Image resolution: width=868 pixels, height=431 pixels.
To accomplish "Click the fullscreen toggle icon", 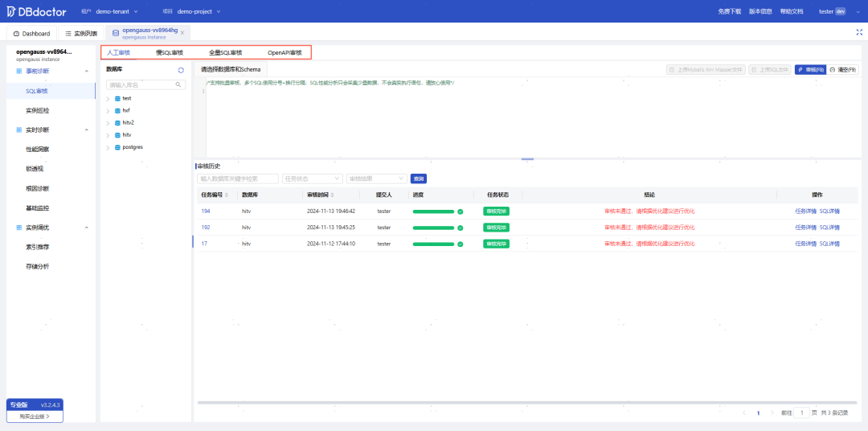I will pyautogui.click(x=859, y=32).
